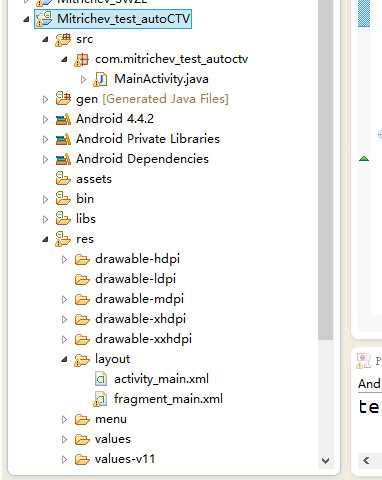Image resolution: width=382 pixels, height=480 pixels.
Task: Click the Android 4.4.2 library icon
Action: (x=63, y=119)
